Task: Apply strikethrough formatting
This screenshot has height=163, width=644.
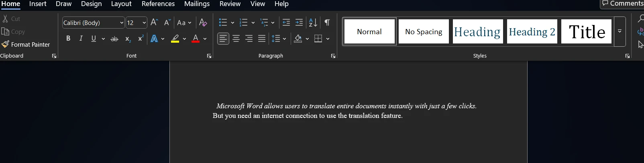Action: coord(114,39)
